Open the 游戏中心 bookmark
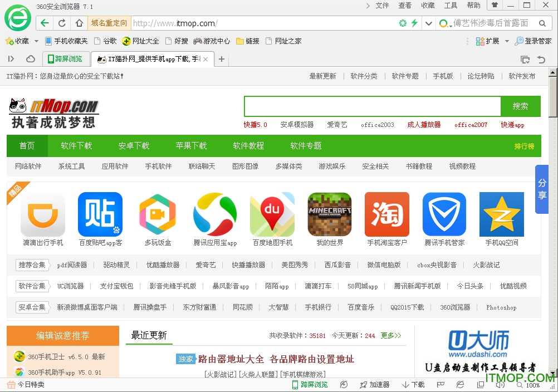Image resolution: width=558 pixels, height=392 pixels. [212, 41]
